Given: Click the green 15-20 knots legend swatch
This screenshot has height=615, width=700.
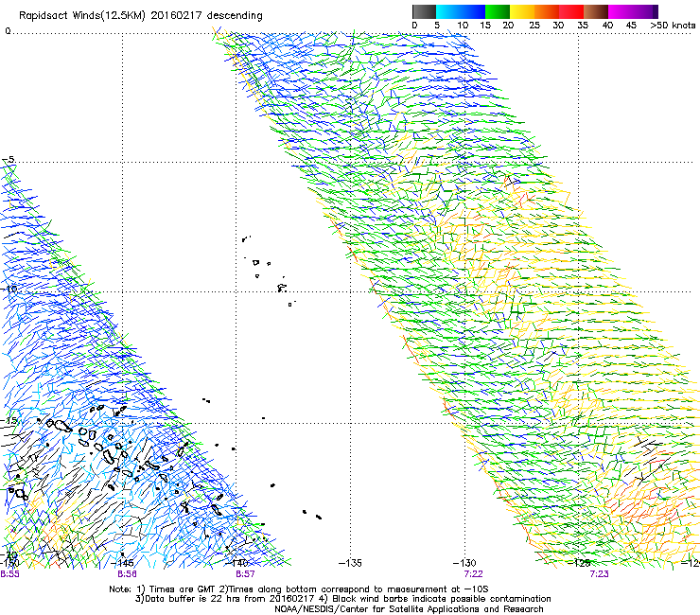Looking at the screenshot, I should tap(498, 11).
